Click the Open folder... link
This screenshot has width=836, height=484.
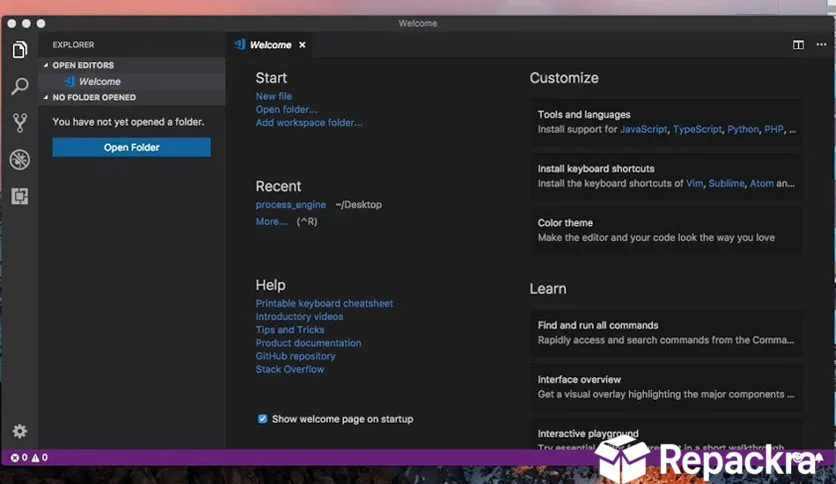(286, 109)
